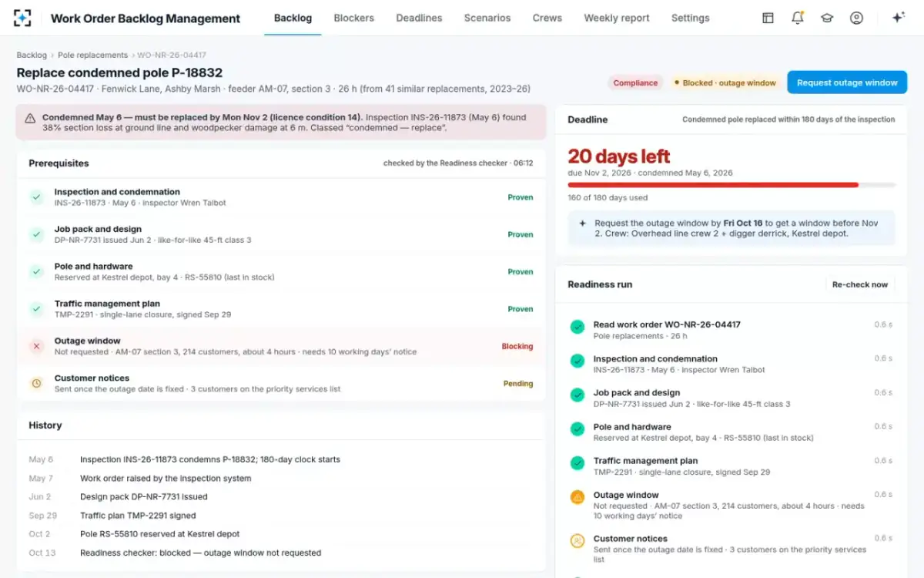The image size is (924, 578).
Task: Click Blocking status on Outage window
Action: coord(517,346)
